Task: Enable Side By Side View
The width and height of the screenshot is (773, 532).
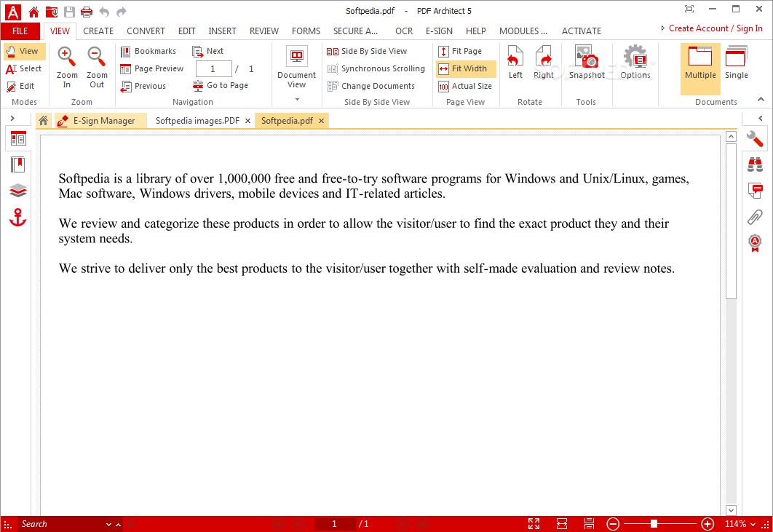Action: [x=367, y=51]
